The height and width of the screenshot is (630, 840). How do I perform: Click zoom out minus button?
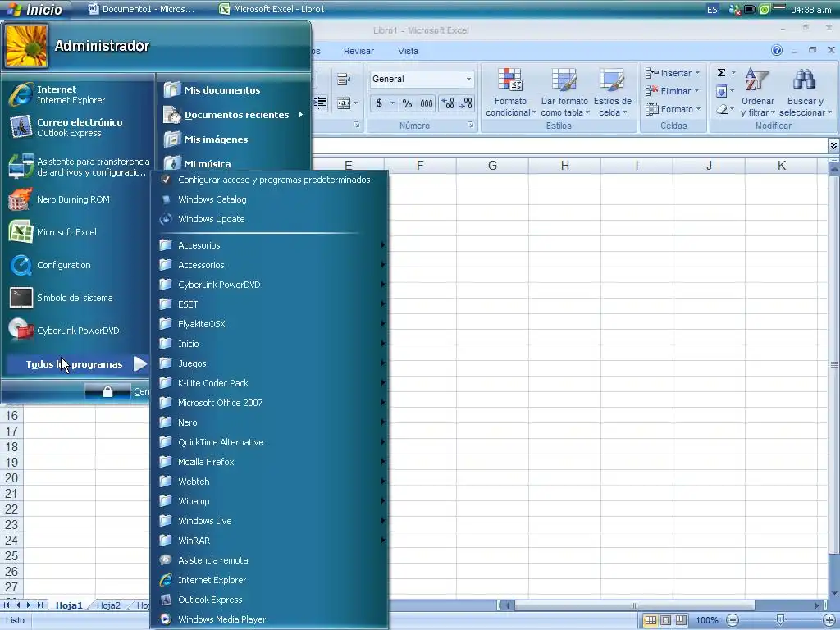(733, 620)
